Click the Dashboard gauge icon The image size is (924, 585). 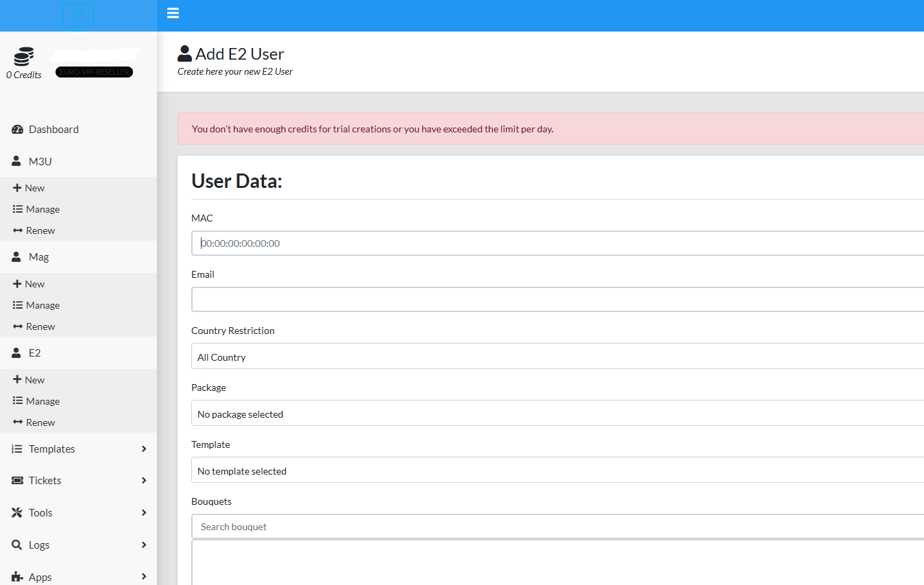pos(18,130)
